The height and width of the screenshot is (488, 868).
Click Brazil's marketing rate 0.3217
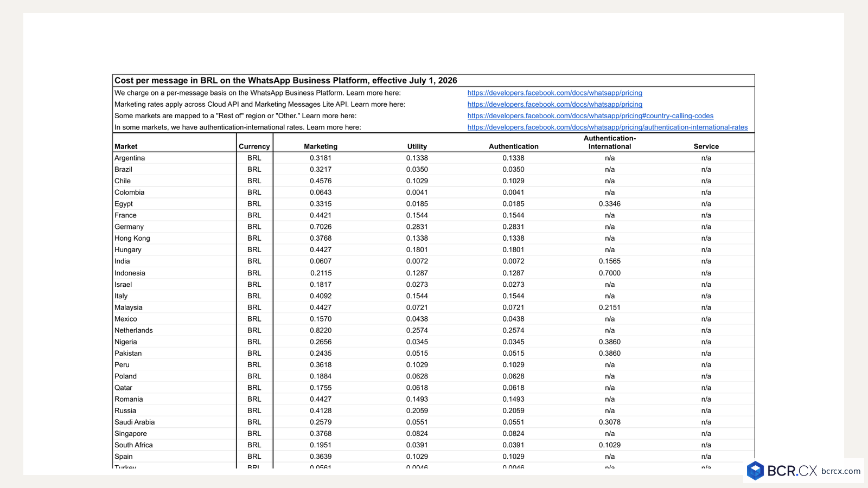pyautogui.click(x=321, y=169)
